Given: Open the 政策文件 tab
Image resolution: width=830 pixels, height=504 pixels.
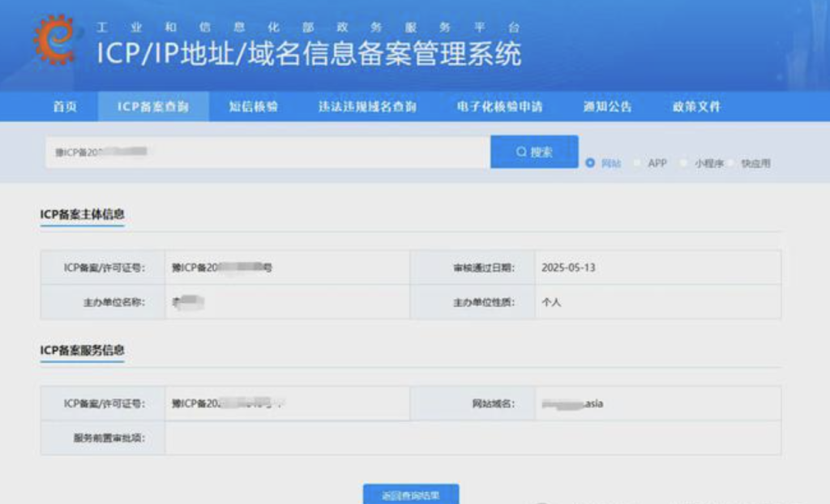Looking at the screenshot, I should point(696,106).
